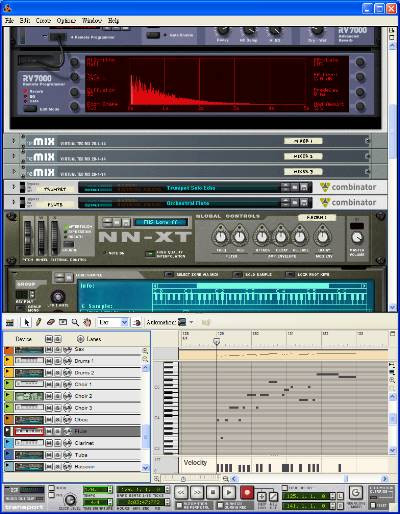Click the fast forward button in transport
This screenshot has height=514, width=400.
point(197,492)
